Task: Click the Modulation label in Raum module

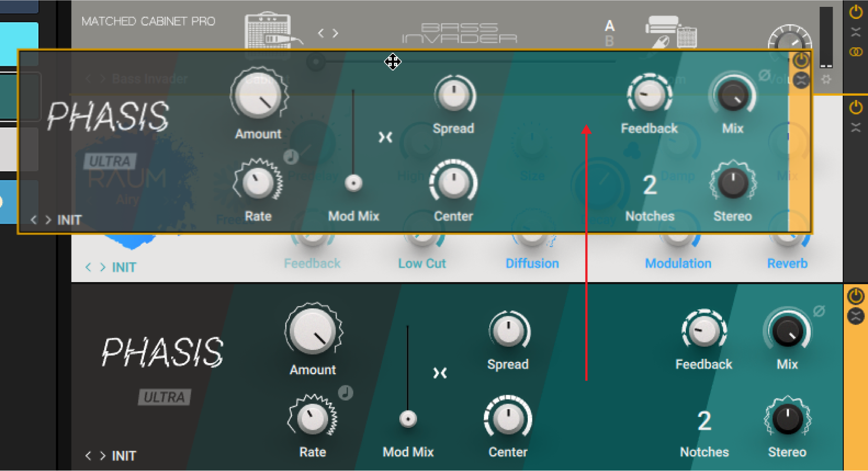Action: click(678, 263)
